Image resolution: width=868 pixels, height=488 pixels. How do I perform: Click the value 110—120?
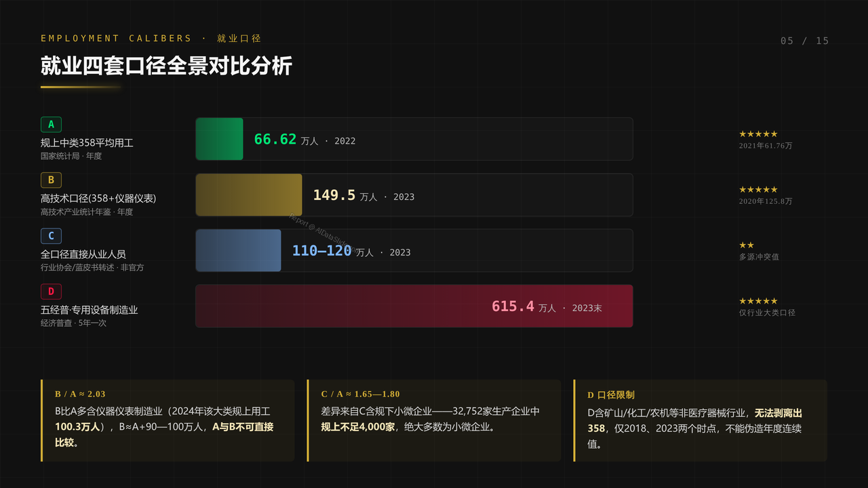[322, 251]
